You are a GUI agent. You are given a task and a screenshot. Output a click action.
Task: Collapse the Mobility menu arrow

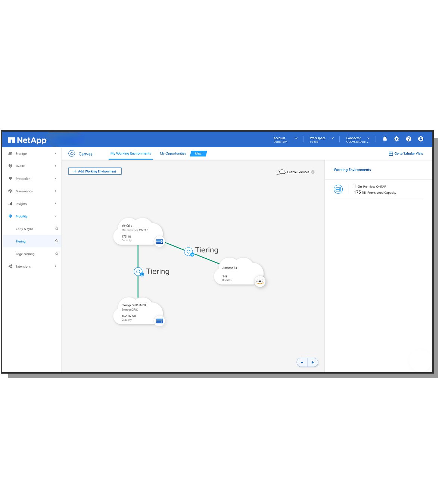[x=55, y=216]
